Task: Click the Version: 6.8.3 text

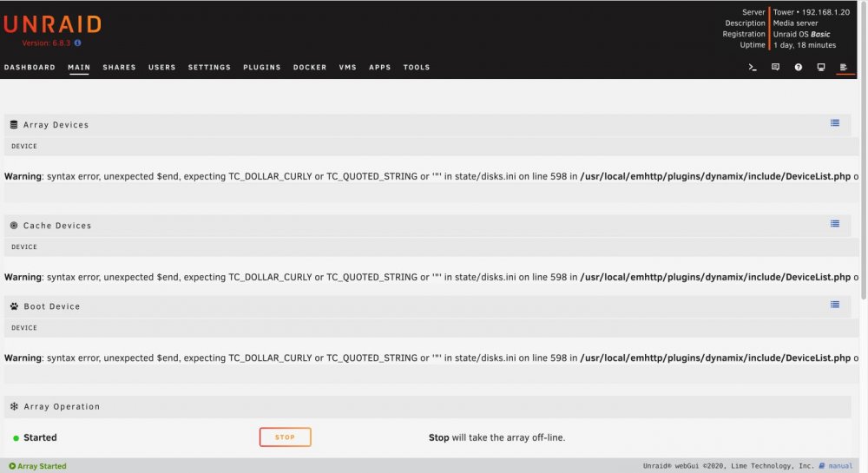Action: click(46, 43)
